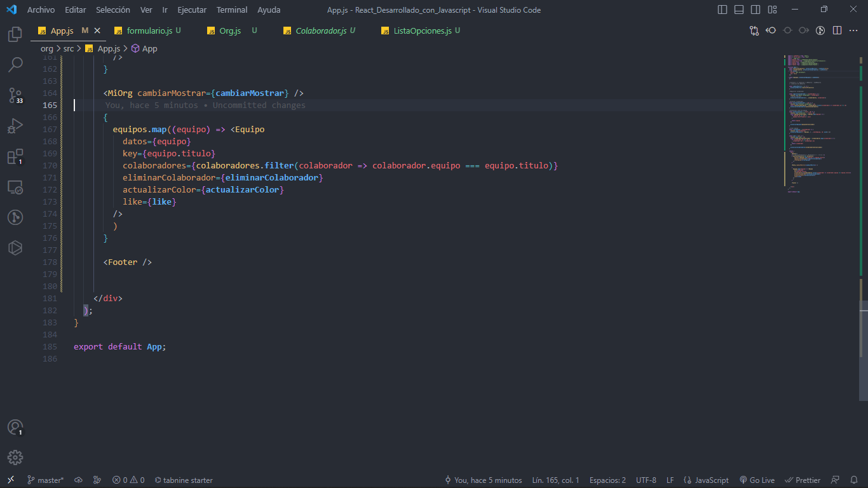Click the middle commit circle icon in editor toolbar

pos(787,30)
